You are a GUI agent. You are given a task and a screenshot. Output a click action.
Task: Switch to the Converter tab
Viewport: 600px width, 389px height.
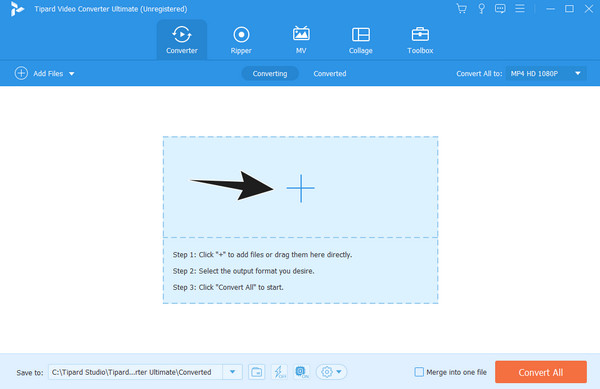tap(182, 40)
